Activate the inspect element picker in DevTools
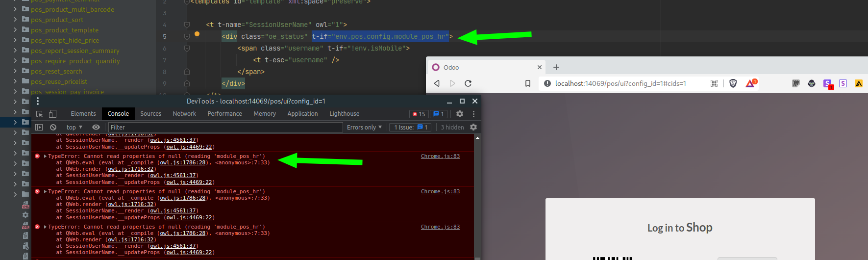The height and width of the screenshot is (260, 868). pyautogui.click(x=40, y=114)
